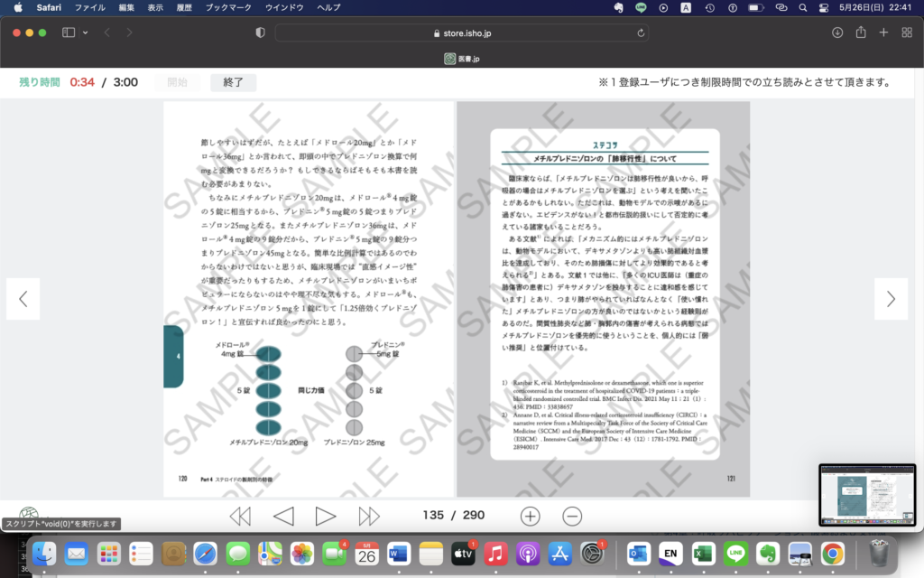This screenshot has width=924, height=578.
Task: Open Safari downloads icon
Action: [837, 33]
